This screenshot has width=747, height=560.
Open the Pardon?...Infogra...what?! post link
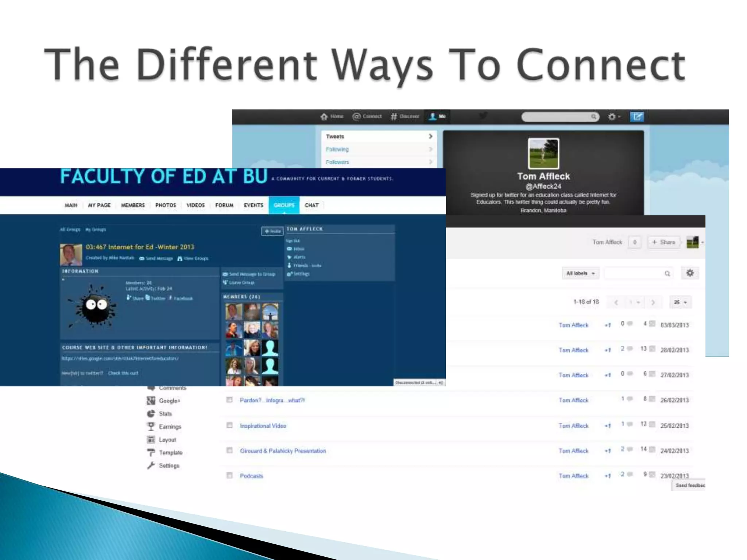click(x=272, y=400)
